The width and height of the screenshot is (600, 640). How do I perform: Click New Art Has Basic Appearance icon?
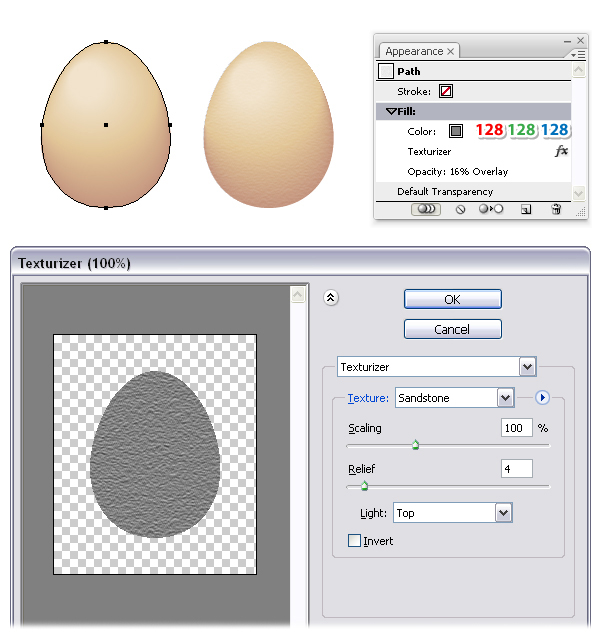click(x=427, y=210)
